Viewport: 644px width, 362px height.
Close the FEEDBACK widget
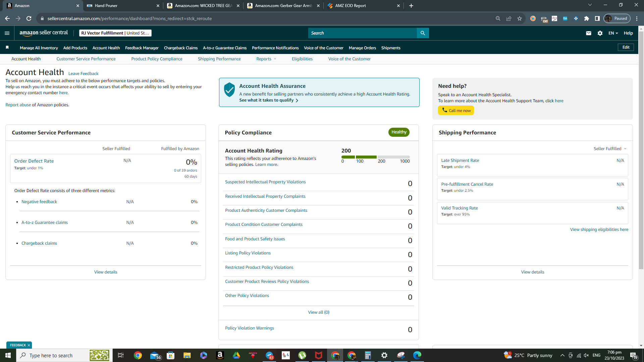29,345
